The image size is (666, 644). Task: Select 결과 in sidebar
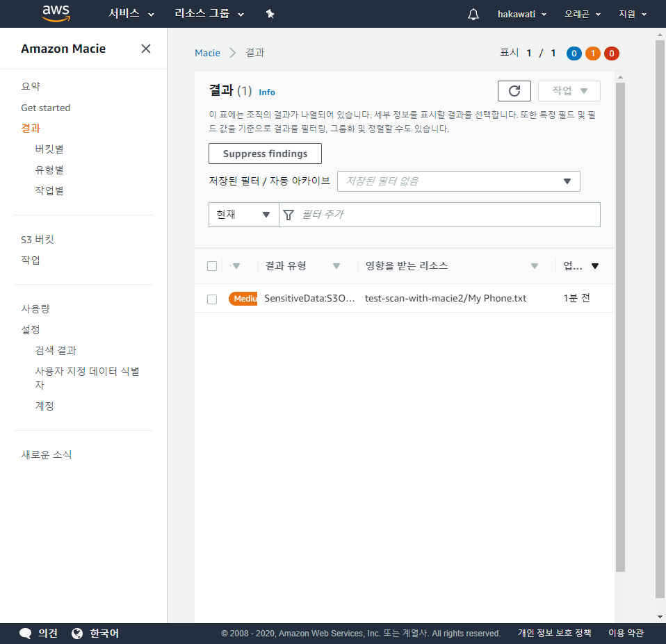(x=31, y=129)
